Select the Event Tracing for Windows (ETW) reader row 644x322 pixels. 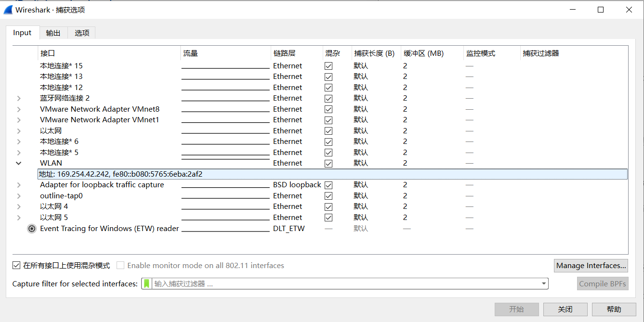coord(109,229)
